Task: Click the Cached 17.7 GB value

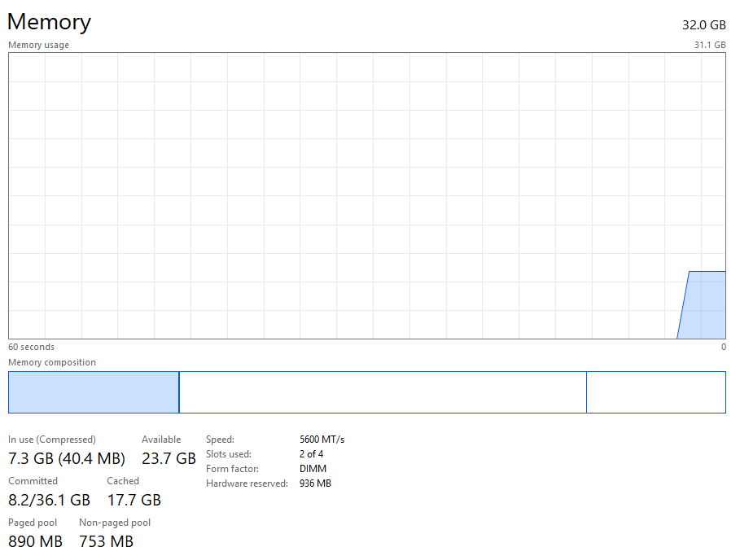Action: [x=134, y=500]
